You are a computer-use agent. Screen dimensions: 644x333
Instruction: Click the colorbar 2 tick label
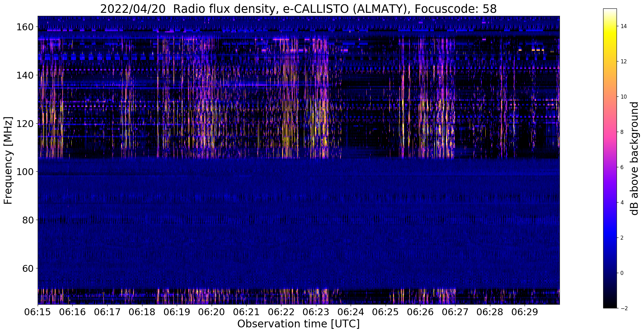tap(622, 238)
